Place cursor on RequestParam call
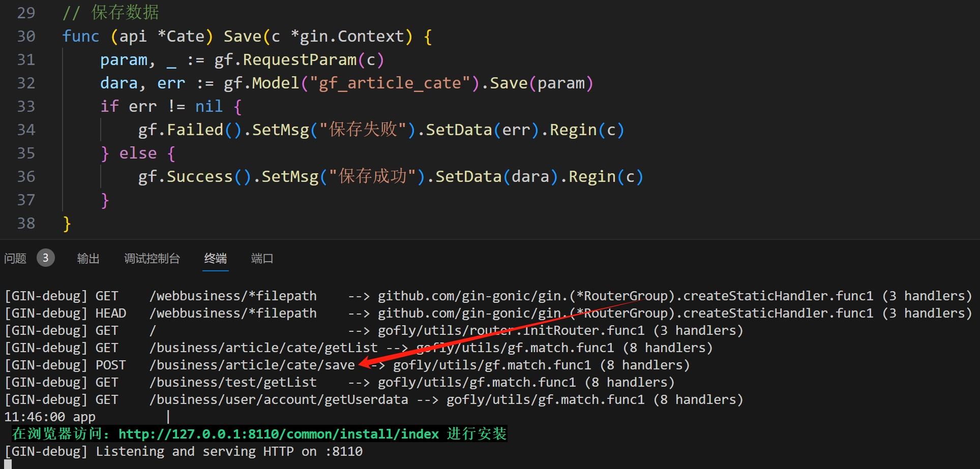This screenshot has width=980, height=469. coord(300,60)
